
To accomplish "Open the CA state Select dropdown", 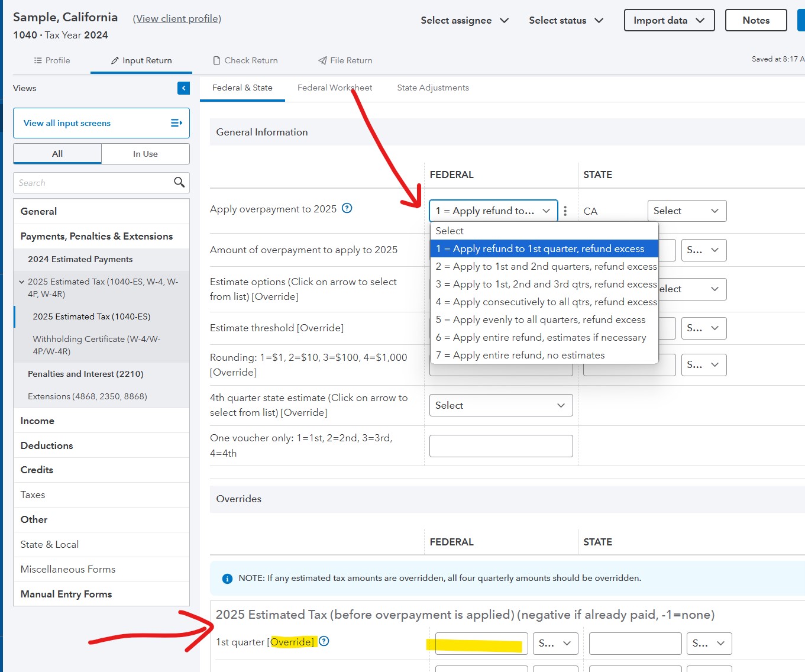I will [x=686, y=211].
